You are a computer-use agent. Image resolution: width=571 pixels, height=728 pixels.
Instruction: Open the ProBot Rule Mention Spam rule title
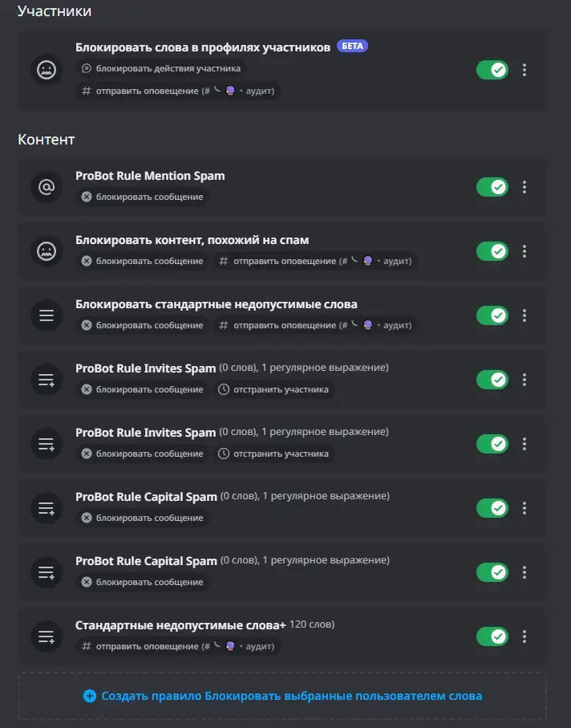tap(150, 176)
